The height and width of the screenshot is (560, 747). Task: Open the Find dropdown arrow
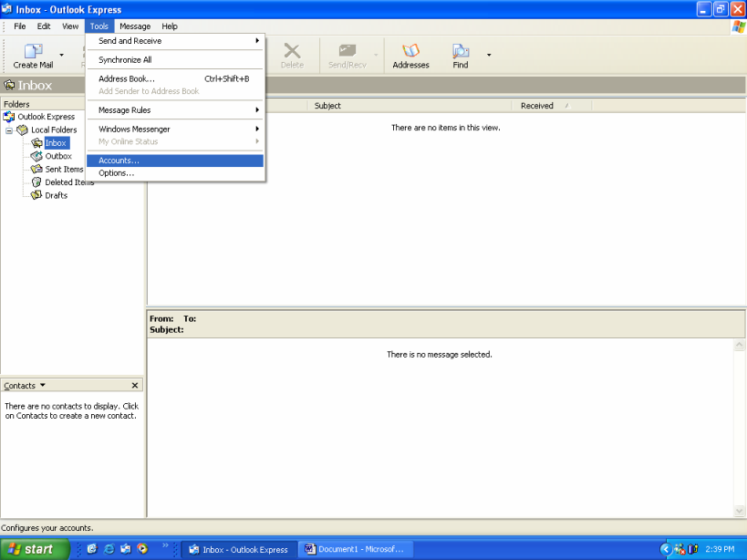click(489, 55)
